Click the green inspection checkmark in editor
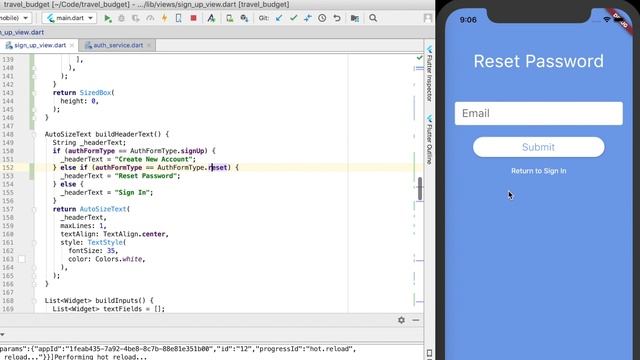 [x=419, y=58]
